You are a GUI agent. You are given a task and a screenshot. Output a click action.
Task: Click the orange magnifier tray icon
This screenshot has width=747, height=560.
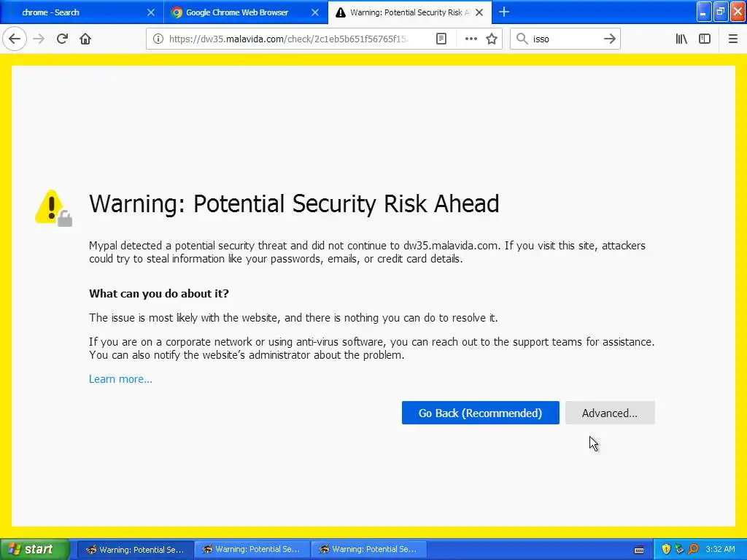point(693,550)
